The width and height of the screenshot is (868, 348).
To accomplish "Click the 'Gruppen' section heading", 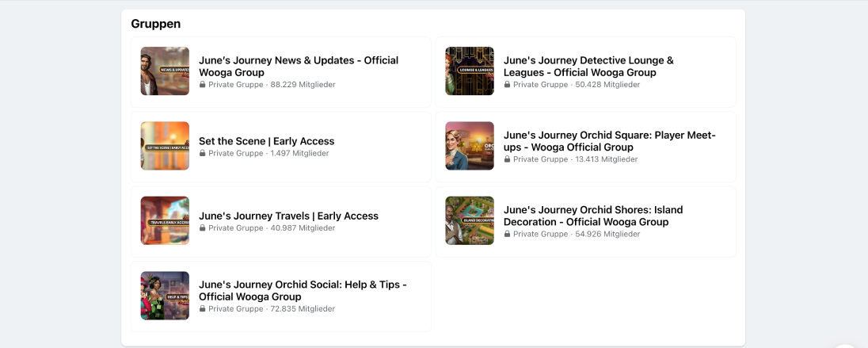I will (x=155, y=24).
